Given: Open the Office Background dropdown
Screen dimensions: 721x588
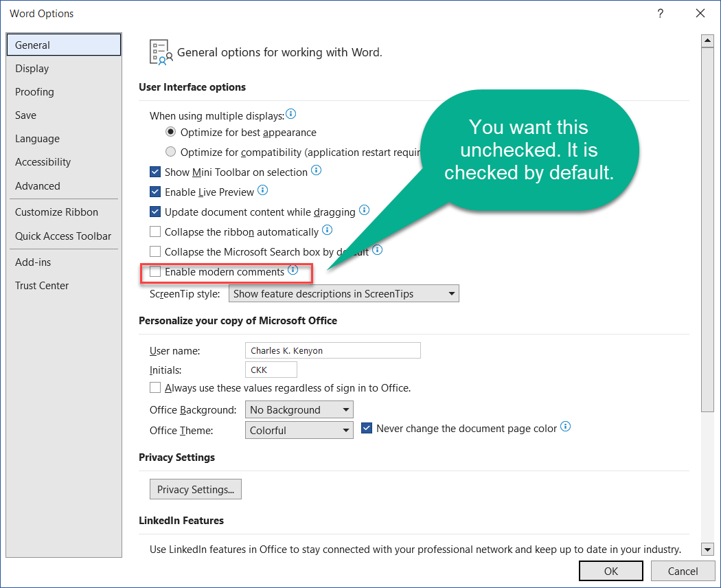Looking at the screenshot, I should click(x=299, y=409).
